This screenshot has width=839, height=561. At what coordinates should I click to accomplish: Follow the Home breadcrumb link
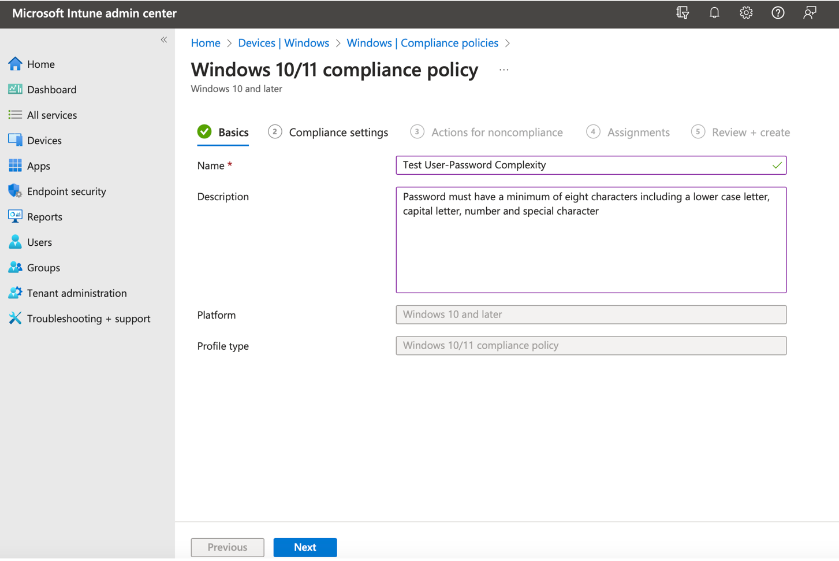(x=205, y=43)
